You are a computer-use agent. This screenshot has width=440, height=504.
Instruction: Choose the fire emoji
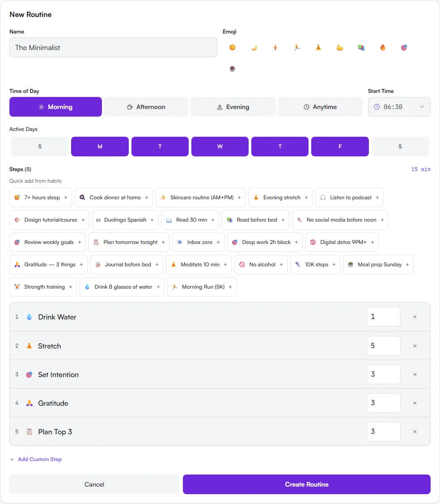pyautogui.click(x=383, y=47)
